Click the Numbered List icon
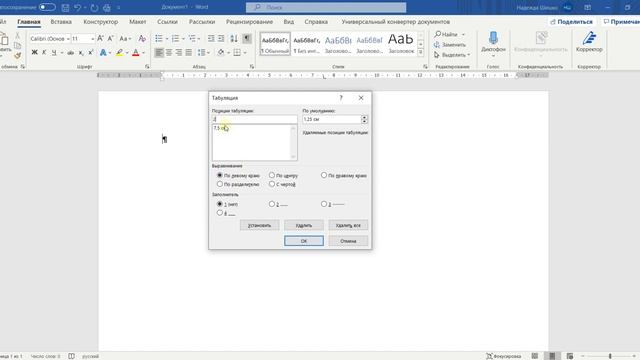 click(x=176, y=38)
